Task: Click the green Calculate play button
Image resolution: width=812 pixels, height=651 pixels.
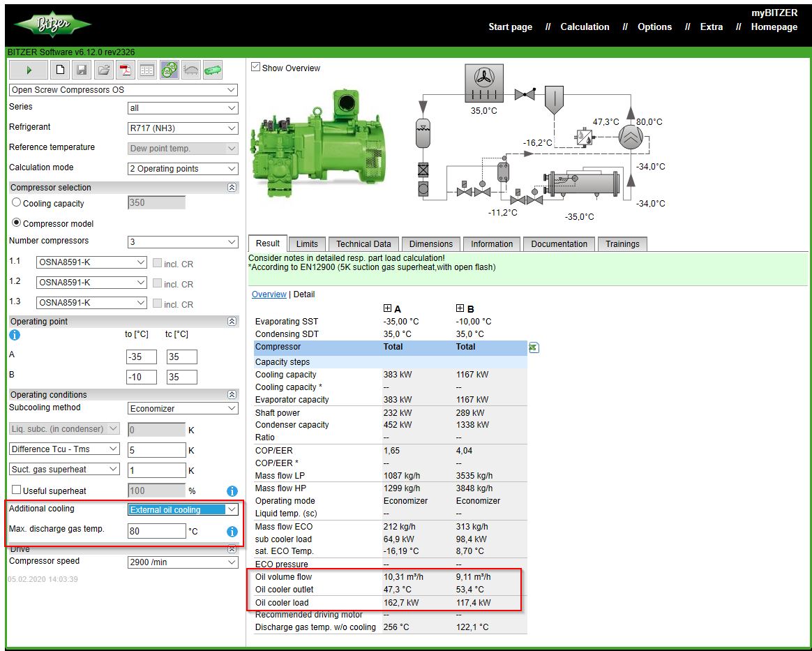Action: tap(29, 70)
